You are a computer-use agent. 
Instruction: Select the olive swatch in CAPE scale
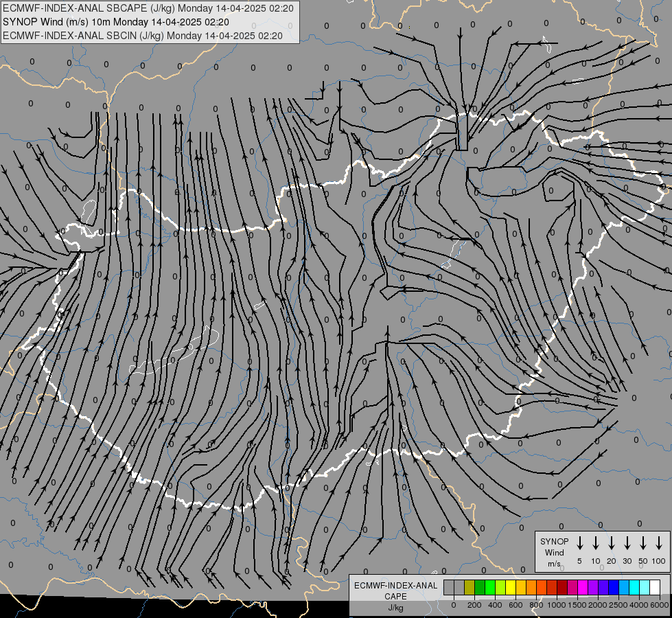pos(470,587)
